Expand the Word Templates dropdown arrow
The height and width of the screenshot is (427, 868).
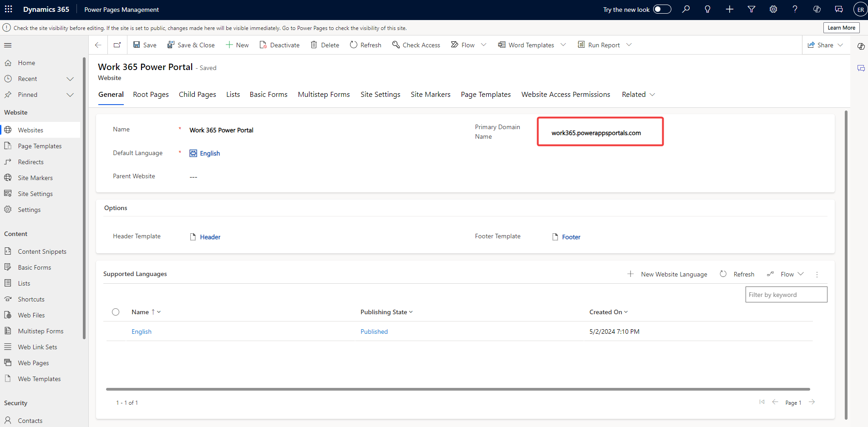pyautogui.click(x=563, y=45)
